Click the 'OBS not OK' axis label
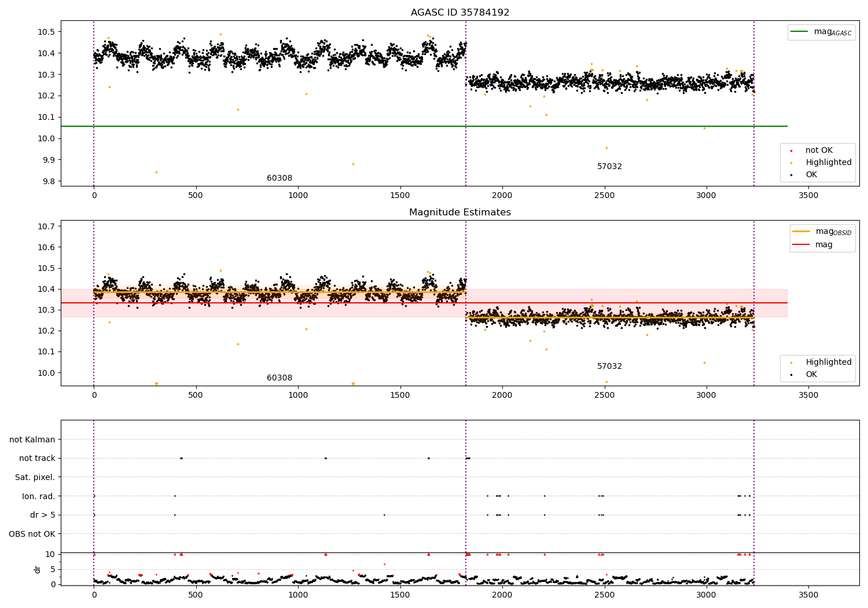This screenshot has height=608, width=868. [32, 534]
